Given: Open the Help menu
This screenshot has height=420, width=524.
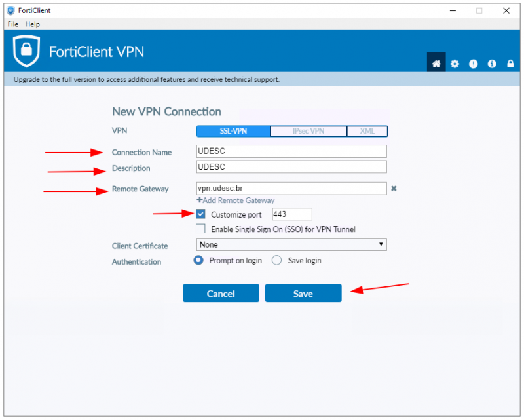Looking at the screenshot, I should tap(33, 24).
